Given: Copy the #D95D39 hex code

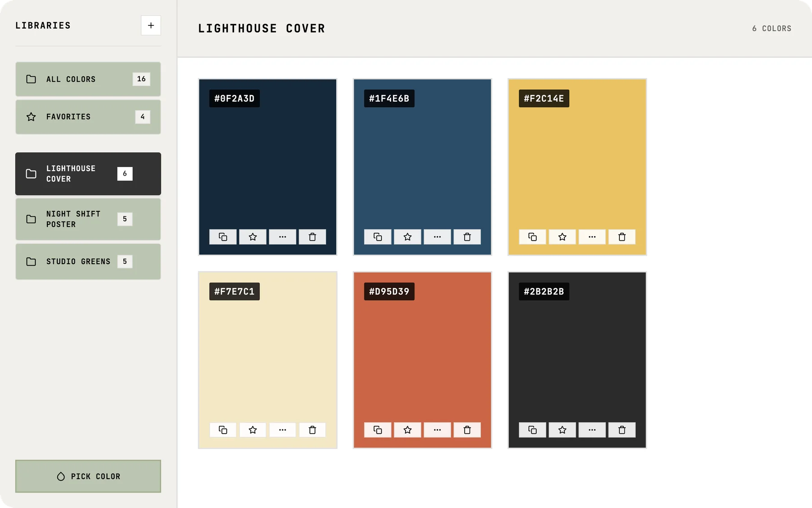Looking at the screenshot, I should [378, 430].
